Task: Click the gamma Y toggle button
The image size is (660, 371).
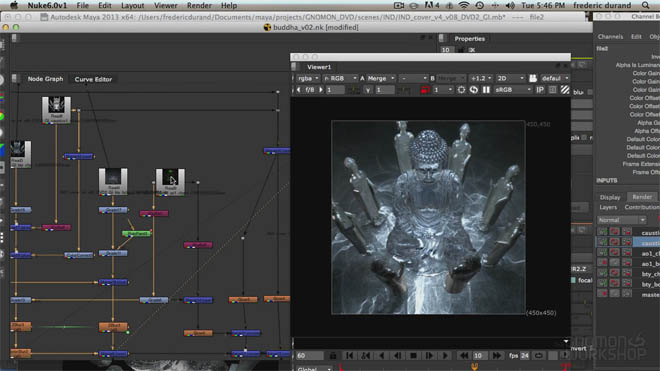Action: [x=368, y=90]
